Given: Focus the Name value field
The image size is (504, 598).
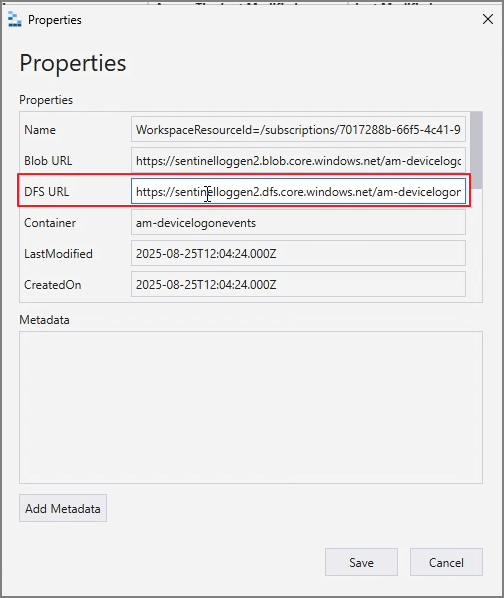Looking at the screenshot, I should click(298, 129).
